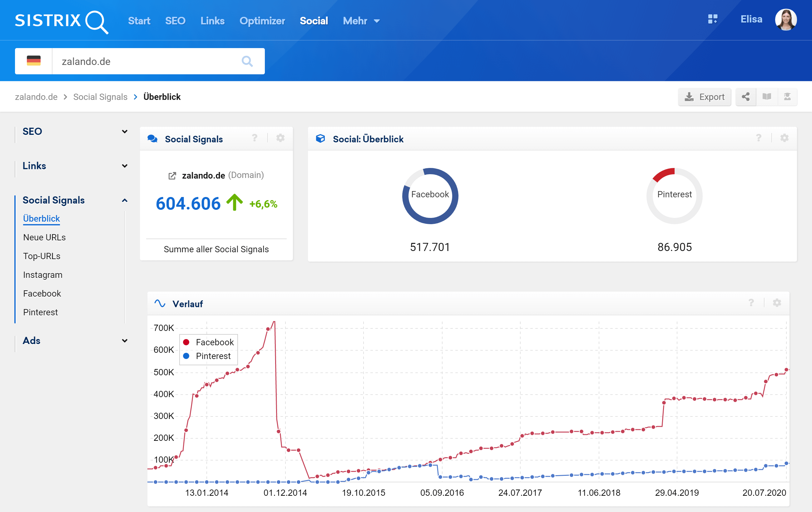Click the share icon in toolbar
Image resolution: width=812 pixels, height=512 pixels.
[745, 97]
